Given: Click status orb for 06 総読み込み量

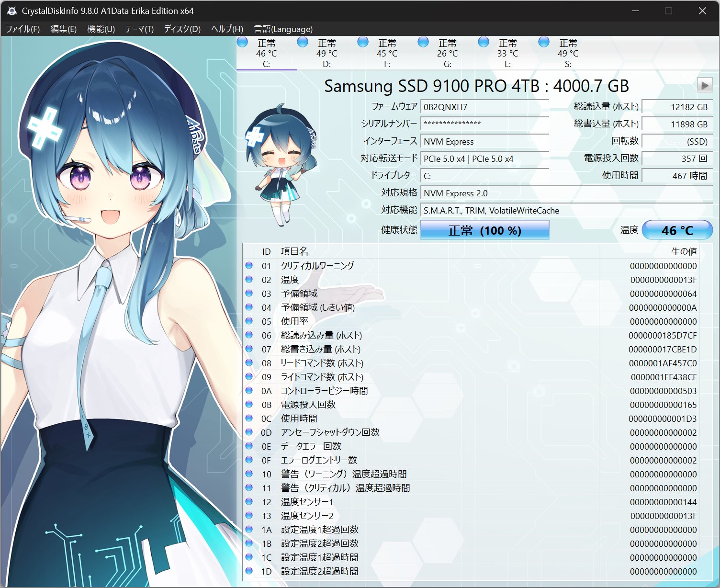Looking at the screenshot, I should pyautogui.click(x=249, y=335).
